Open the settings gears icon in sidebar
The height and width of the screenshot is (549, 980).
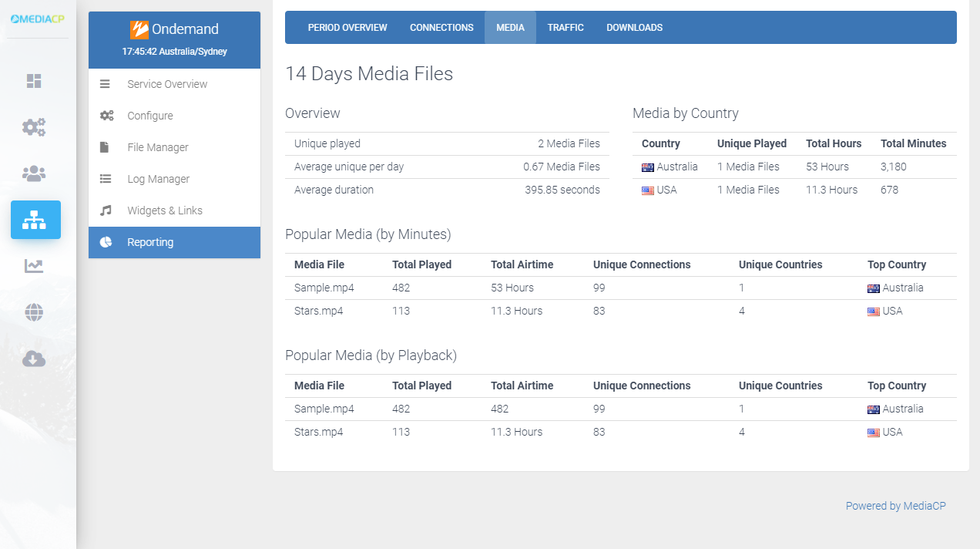coord(34,126)
